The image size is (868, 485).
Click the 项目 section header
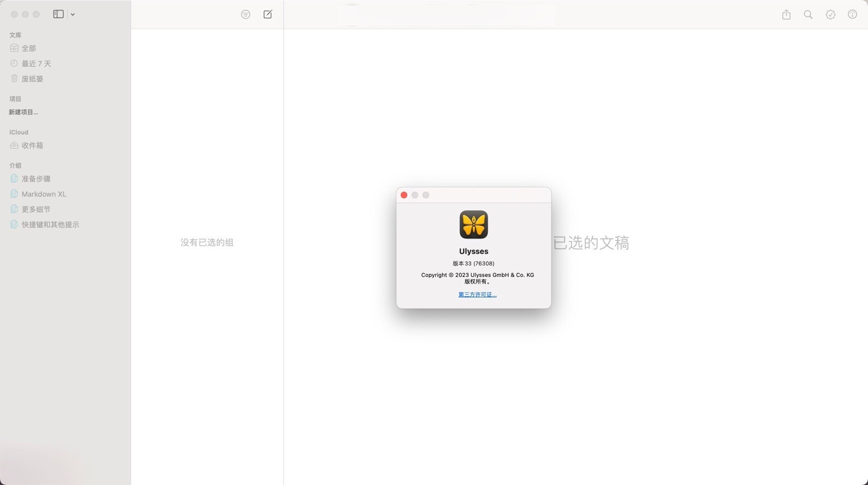pyautogui.click(x=15, y=99)
